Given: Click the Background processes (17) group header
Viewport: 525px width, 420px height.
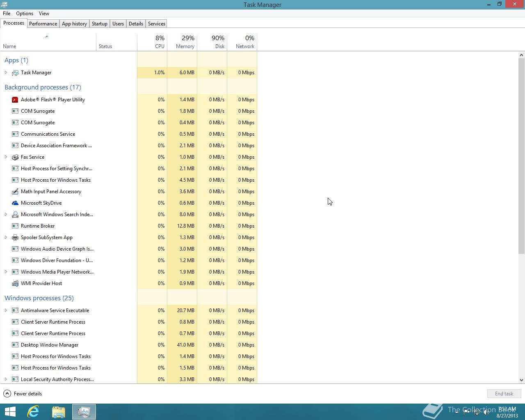Looking at the screenshot, I should click(43, 87).
